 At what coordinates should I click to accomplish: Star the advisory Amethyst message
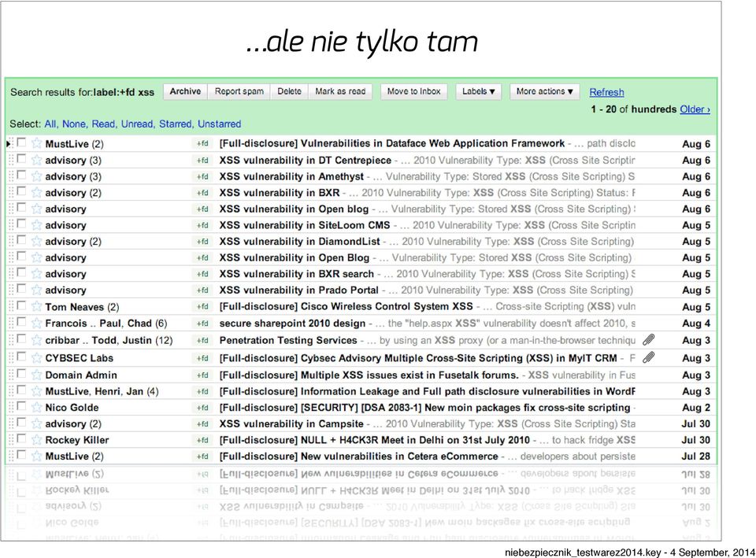(37, 176)
